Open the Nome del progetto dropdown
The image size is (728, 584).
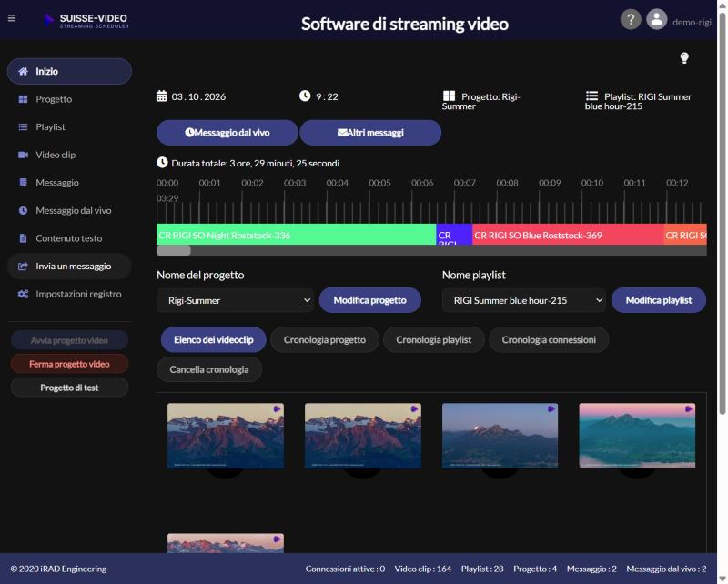coord(236,300)
